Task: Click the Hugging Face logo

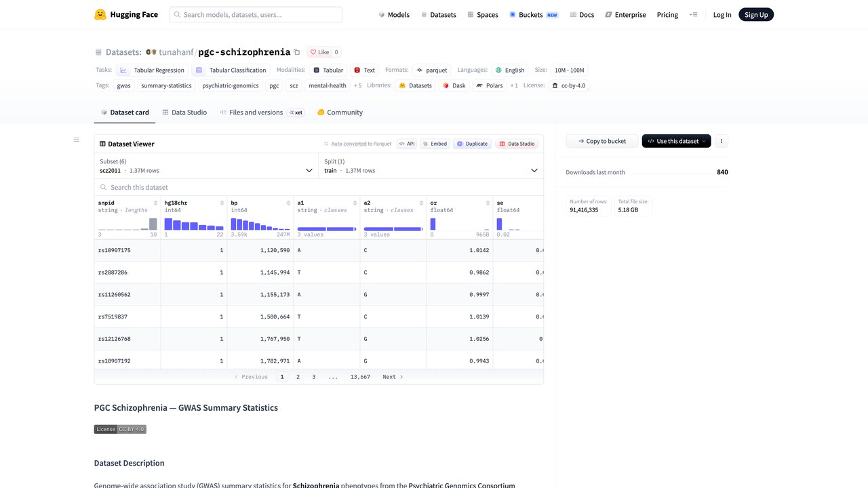Action: [x=126, y=14]
